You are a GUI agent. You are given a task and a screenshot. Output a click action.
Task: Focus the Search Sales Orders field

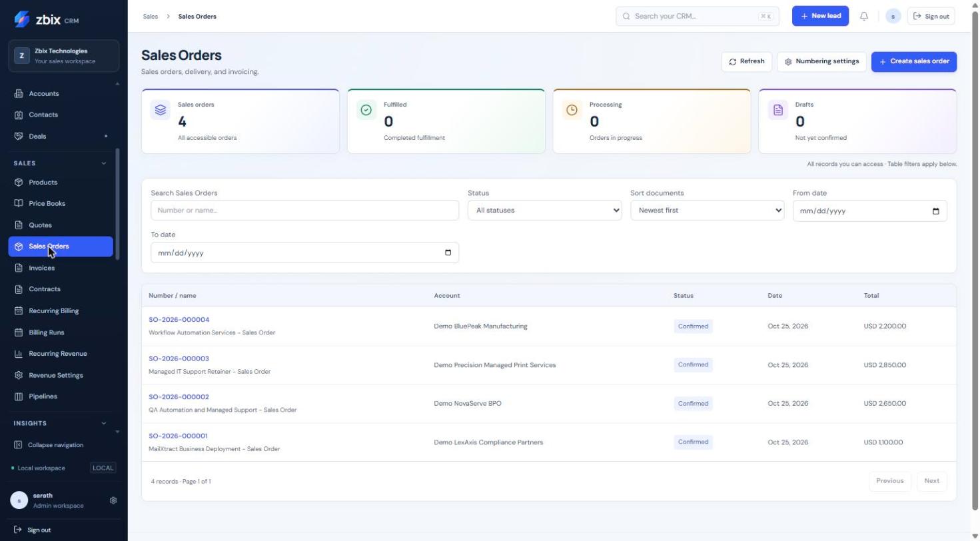(304, 211)
